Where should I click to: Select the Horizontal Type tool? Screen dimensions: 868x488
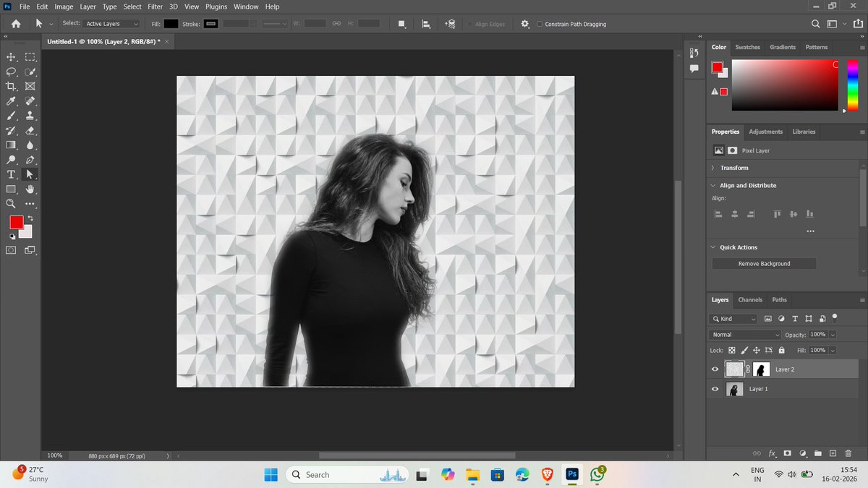[11, 175]
